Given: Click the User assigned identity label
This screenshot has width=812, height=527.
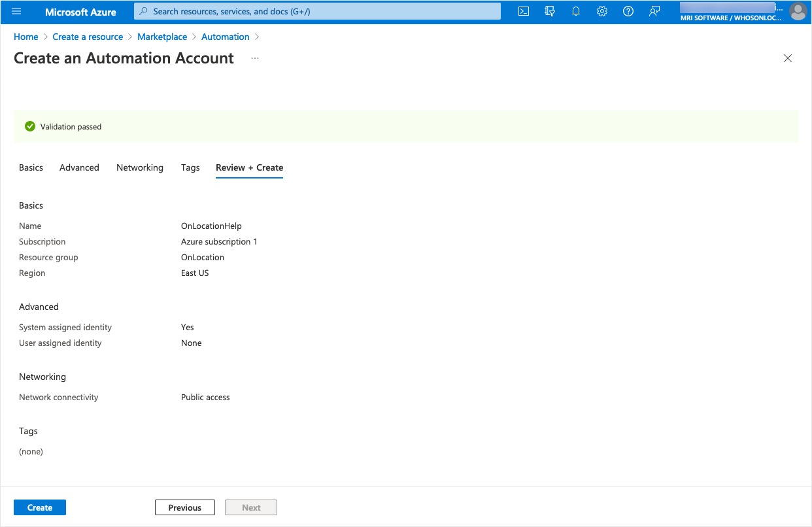Looking at the screenshot, I should tap(60, 343).
